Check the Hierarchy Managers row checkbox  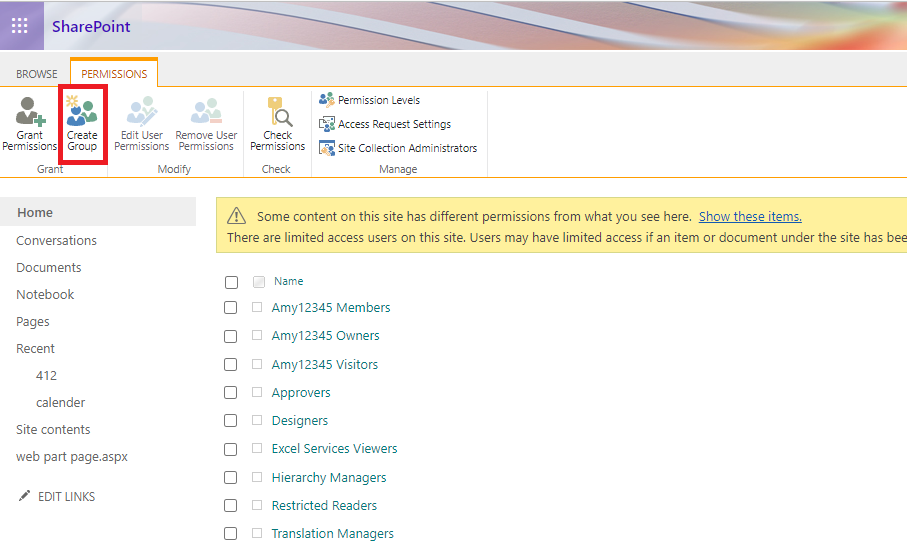tap(230, 477)
